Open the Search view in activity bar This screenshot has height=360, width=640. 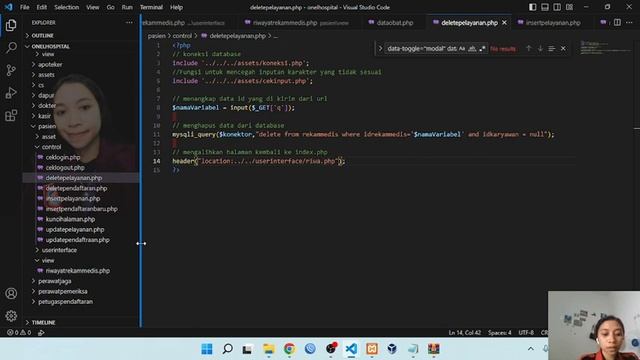click(x=11, y=48)
